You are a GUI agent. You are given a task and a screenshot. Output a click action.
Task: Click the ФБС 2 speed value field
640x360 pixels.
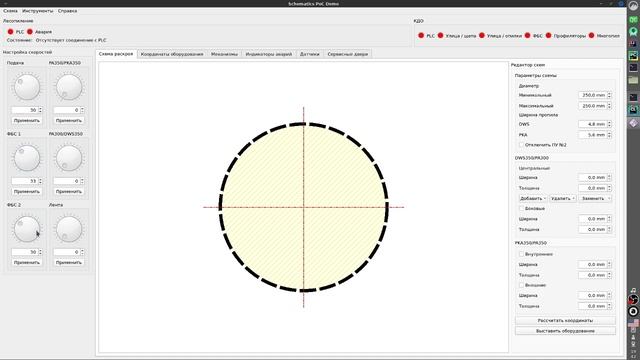pos(27,252)
